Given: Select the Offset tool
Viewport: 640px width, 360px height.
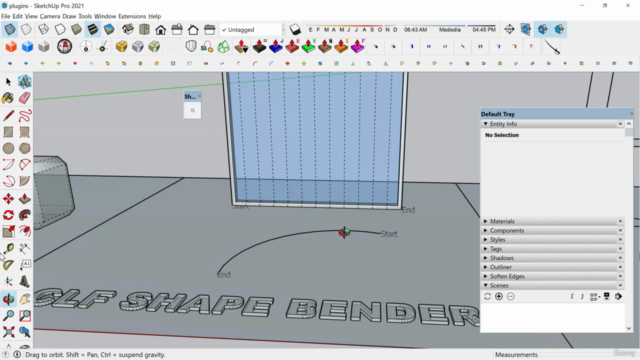Looking at the screenshot, I should pos(24,231).
